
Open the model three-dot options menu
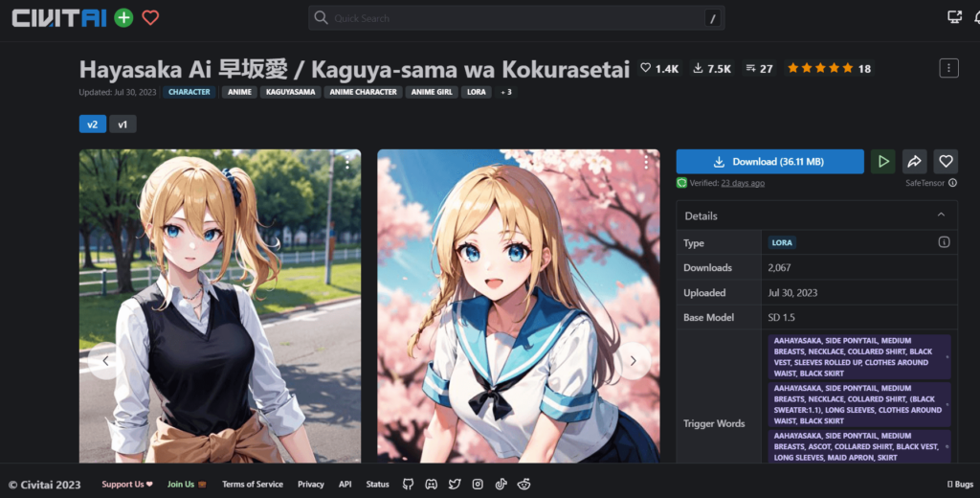coord(948,68)
